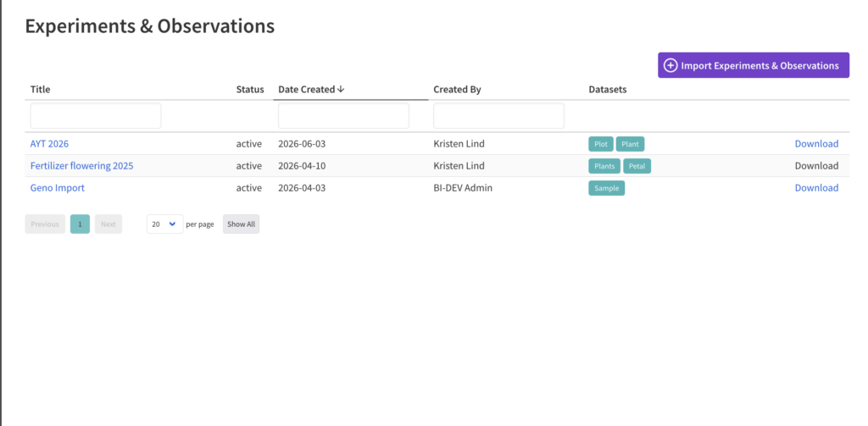Click the plus icon in Import button
This screenshot has width=868, height=426.
coord(670,65)
